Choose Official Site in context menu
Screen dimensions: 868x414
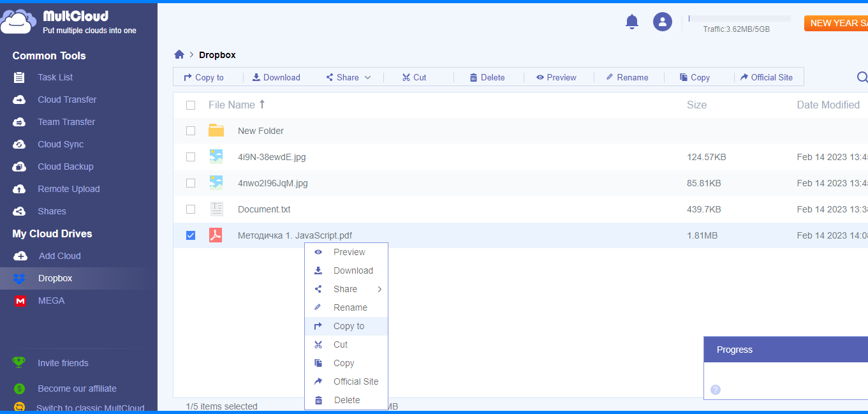[x=346, y=381]
